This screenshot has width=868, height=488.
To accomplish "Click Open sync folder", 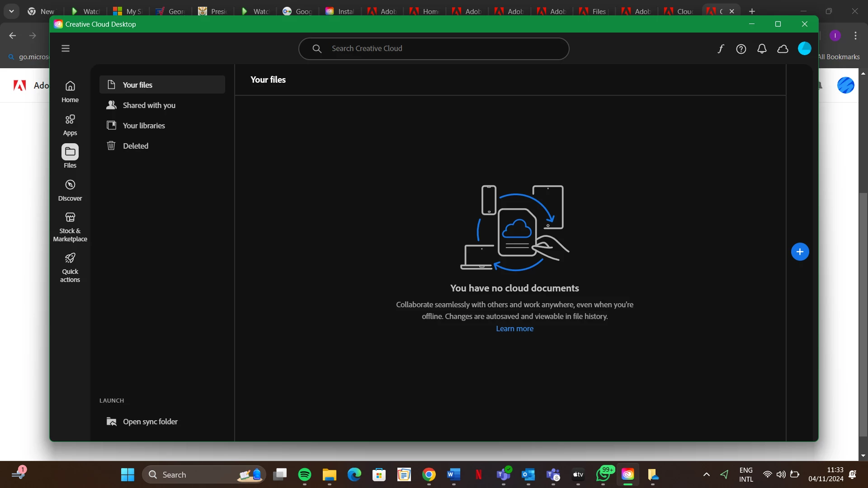I will (x=150, y=422).
